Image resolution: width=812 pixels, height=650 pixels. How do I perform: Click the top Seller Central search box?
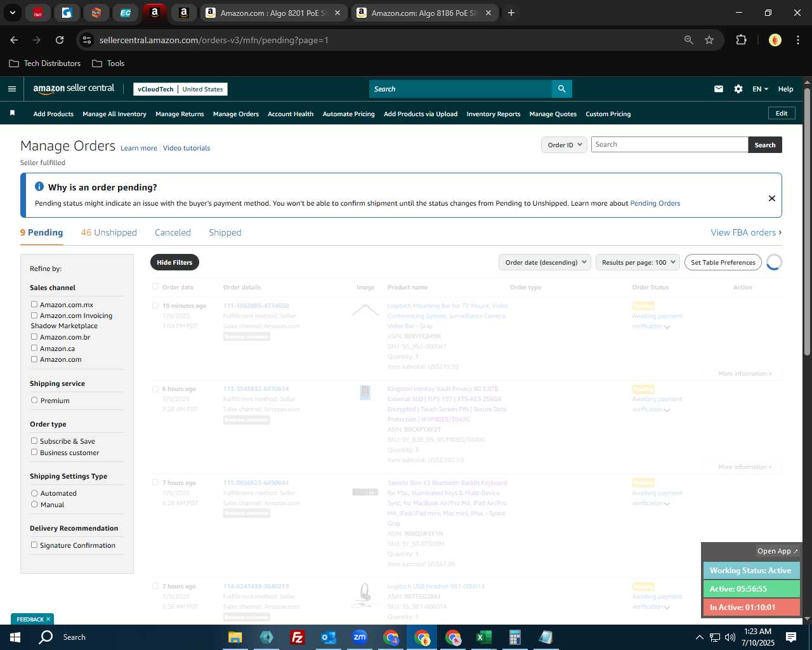[460, 89]
